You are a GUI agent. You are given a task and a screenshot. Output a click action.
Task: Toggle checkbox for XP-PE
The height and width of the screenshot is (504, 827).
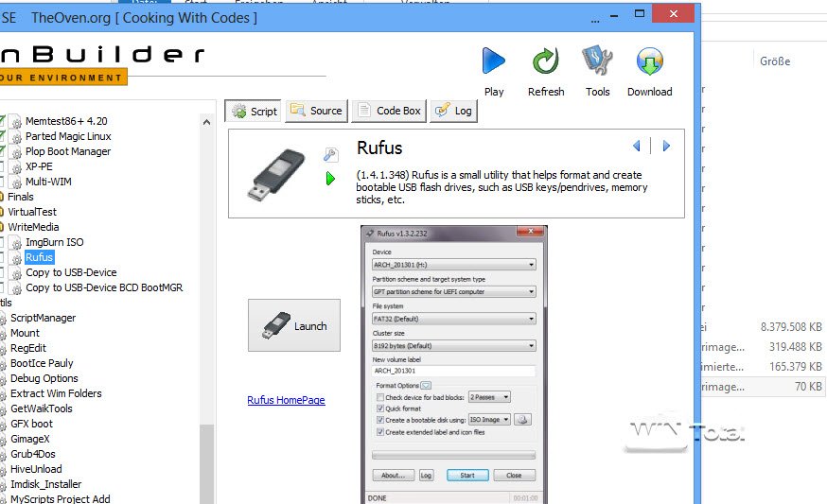(x=2, y=166)
